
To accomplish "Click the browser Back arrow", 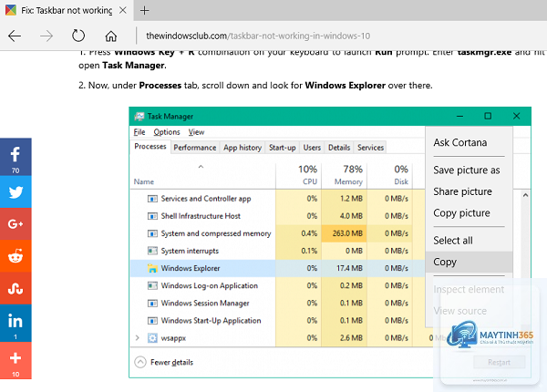I will 15,36.
